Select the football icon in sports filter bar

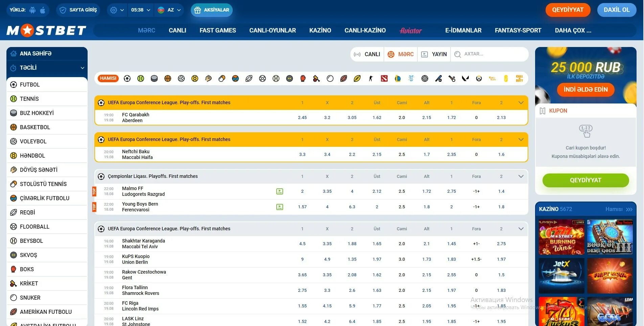coord(127,78)
